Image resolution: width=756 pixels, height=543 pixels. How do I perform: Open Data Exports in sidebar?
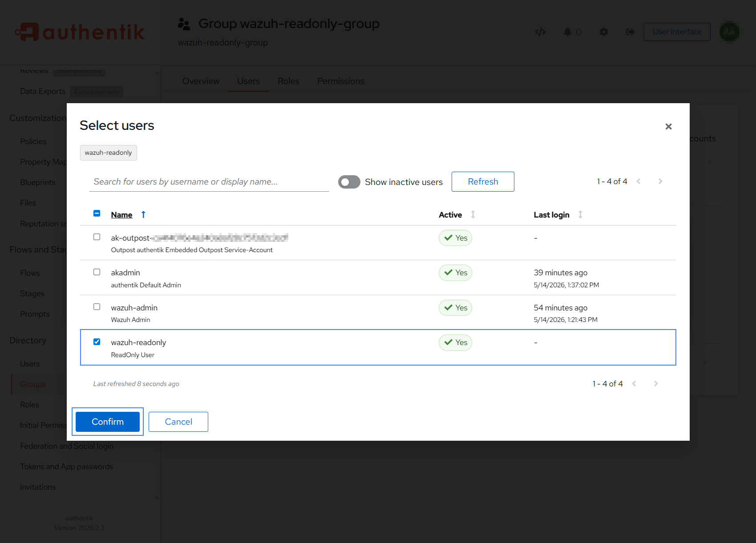pos(43,91)
